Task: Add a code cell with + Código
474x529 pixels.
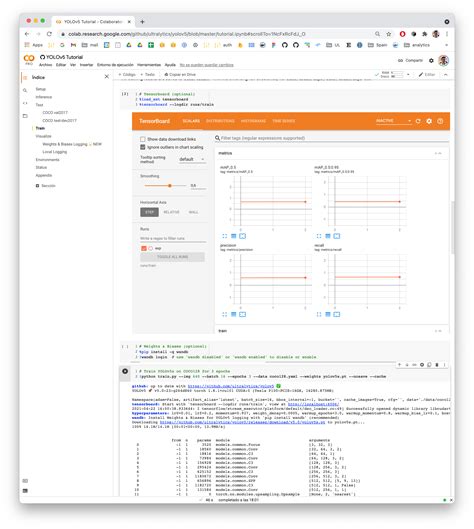Action: (x=127, y=74)
